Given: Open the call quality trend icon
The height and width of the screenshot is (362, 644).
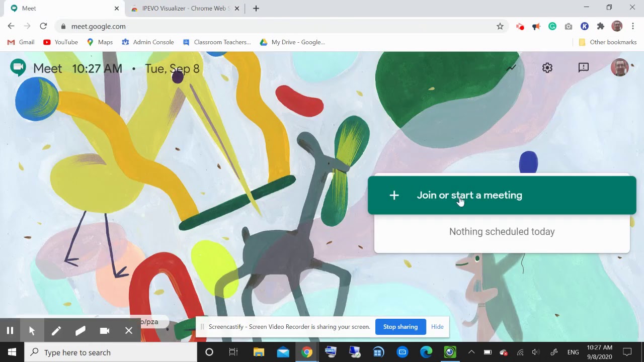Looking at the screenshot, I should (x=511, y=68).
